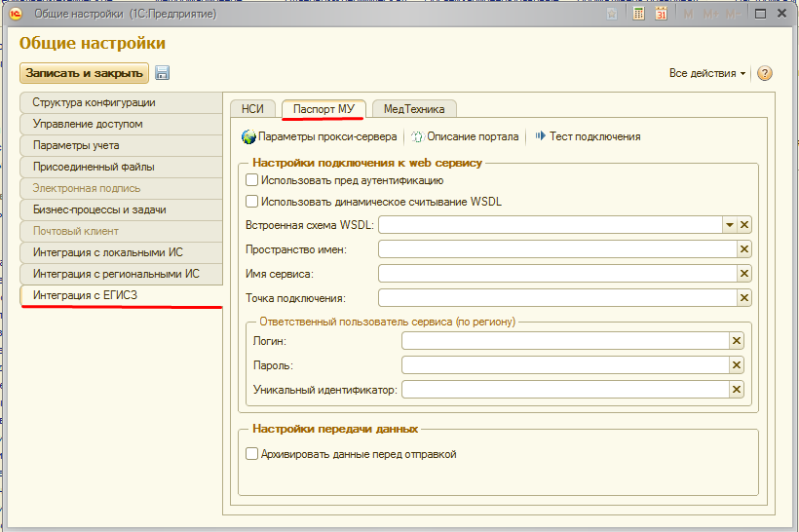Clear the Пароль field with X

tap(737, 364)
